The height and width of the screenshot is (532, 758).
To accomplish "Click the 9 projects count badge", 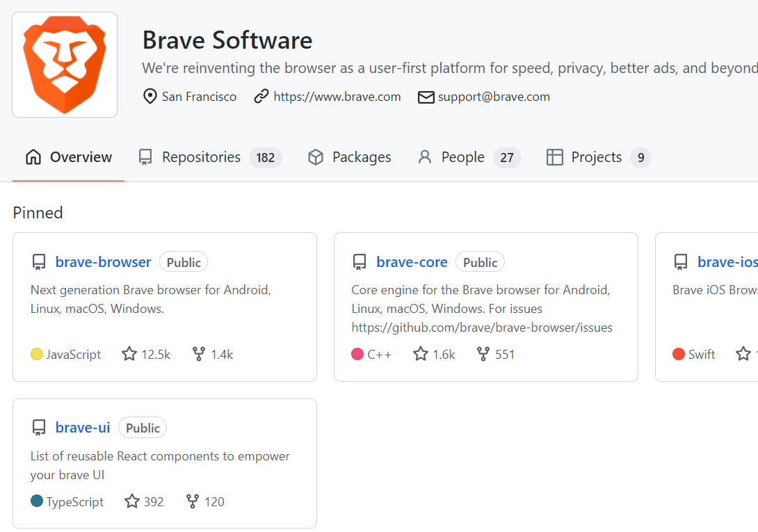I will [640, 158].
